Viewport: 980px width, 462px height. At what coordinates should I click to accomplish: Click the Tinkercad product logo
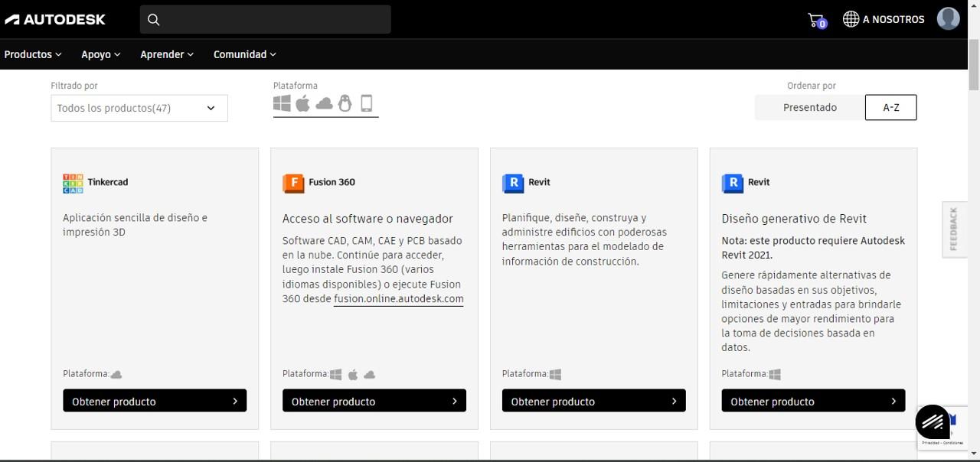tap(73, 183)
